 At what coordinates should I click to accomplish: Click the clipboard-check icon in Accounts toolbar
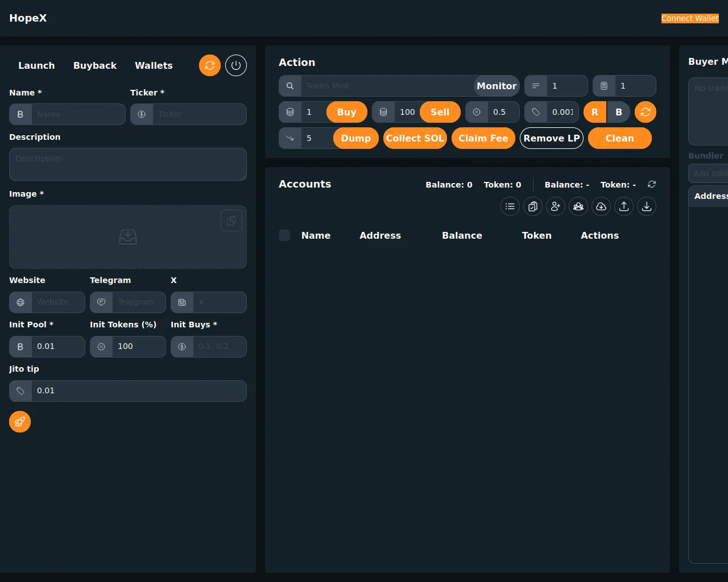click(533, 206)
